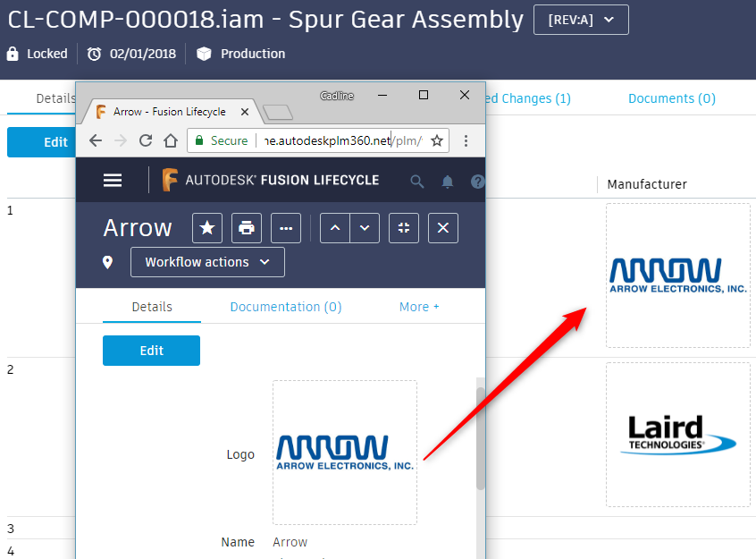
Task: Print the Arrow item
Action: click(x=247, y=228)
